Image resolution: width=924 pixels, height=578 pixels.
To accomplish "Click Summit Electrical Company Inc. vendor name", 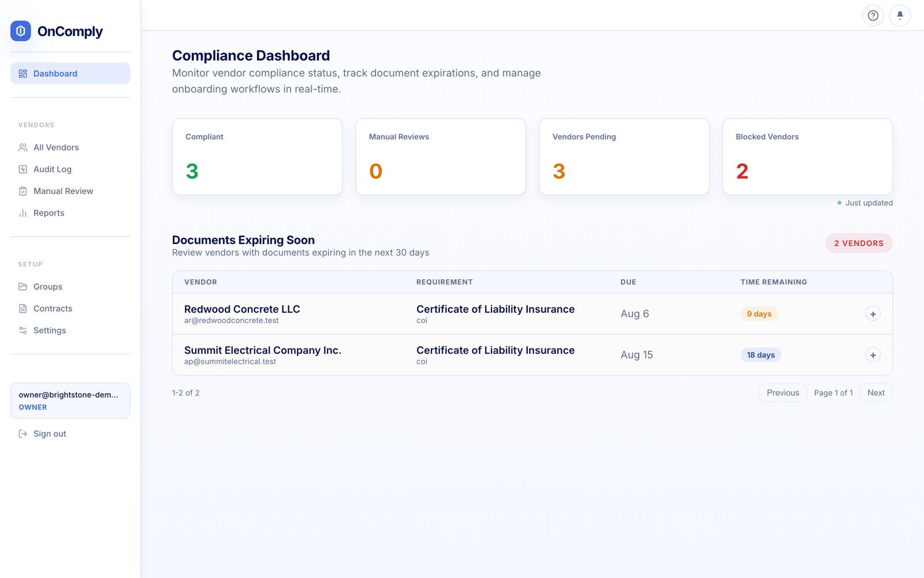I will click(x=263, y=350).
